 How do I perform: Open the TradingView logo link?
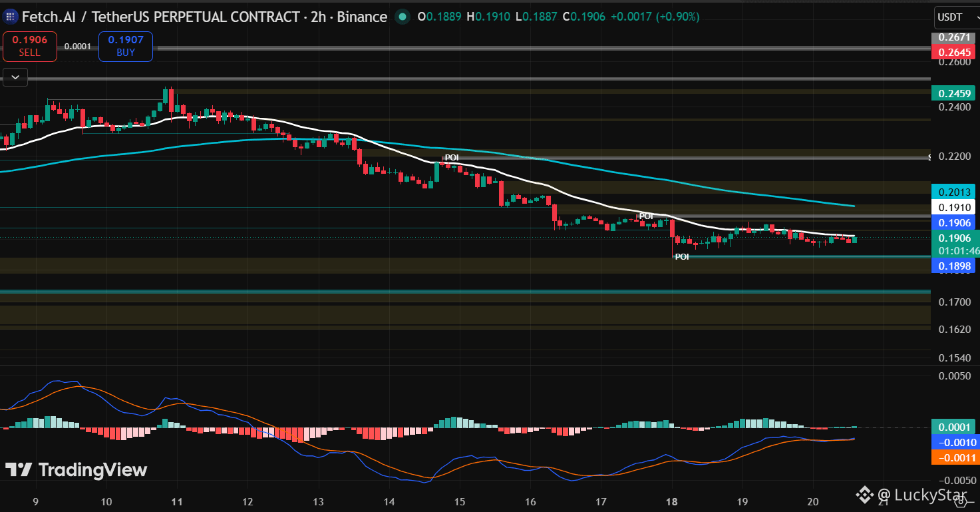coord(77,469)
